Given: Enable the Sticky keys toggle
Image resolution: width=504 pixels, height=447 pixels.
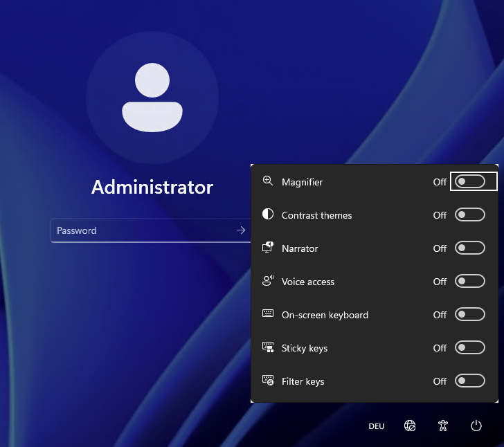Looking at the screenshot, I should tap(470, 347).
